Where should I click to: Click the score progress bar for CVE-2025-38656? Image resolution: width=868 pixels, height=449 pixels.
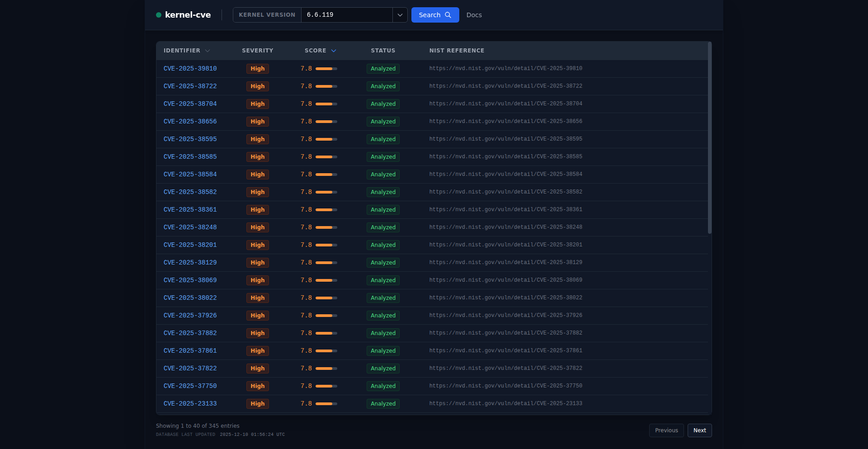(x=325, y=122)
